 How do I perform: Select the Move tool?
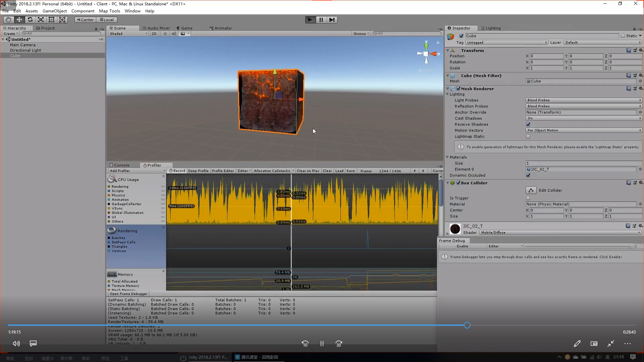[19, 20]
